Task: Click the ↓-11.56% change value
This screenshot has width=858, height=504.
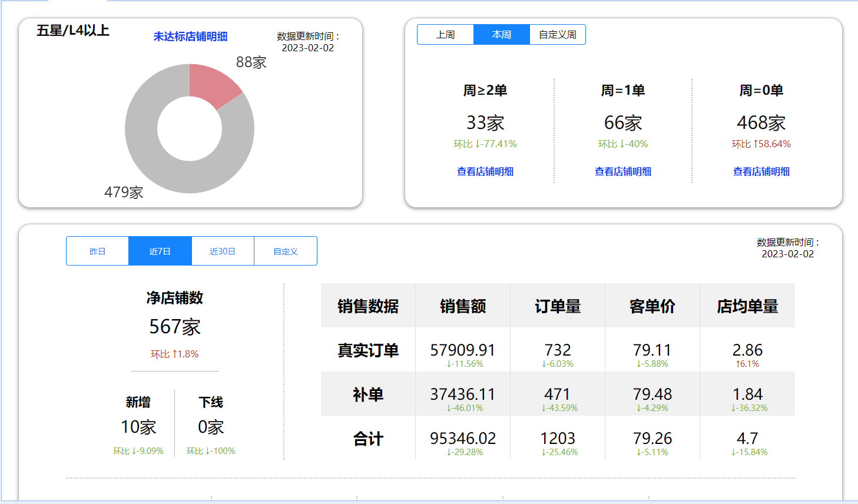Action: 465,364
